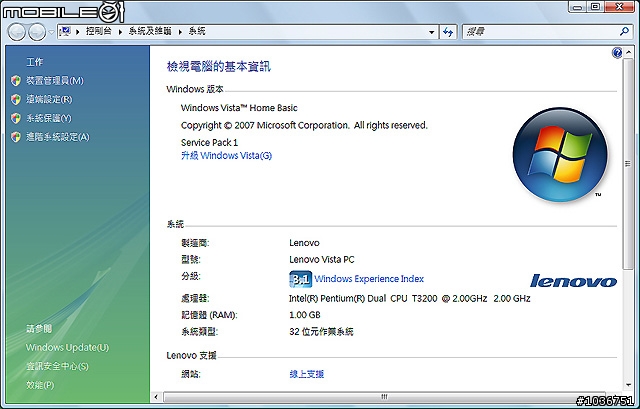
Task: Click the 'Windows 版本' section heading
Action: click(x=195, y=89)
